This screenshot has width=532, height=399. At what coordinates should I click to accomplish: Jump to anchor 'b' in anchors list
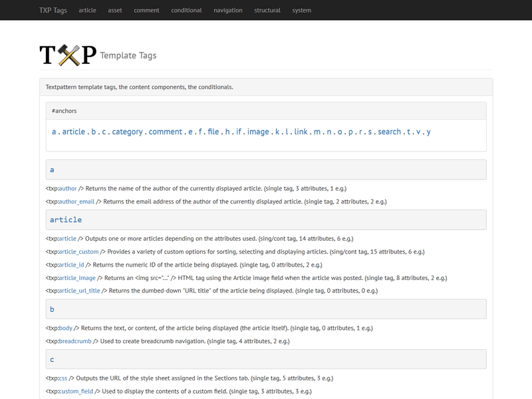coord(94,132)
